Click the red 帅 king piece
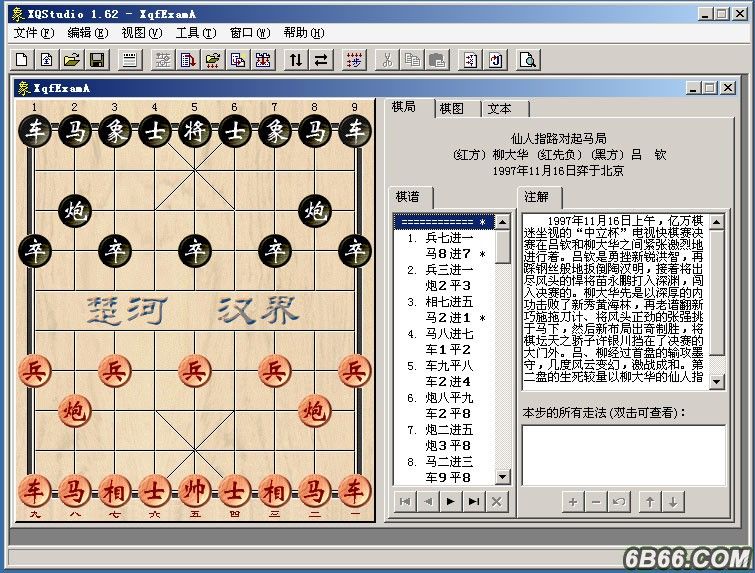Viewport: 755px width, 573px height. pos(195,492)
